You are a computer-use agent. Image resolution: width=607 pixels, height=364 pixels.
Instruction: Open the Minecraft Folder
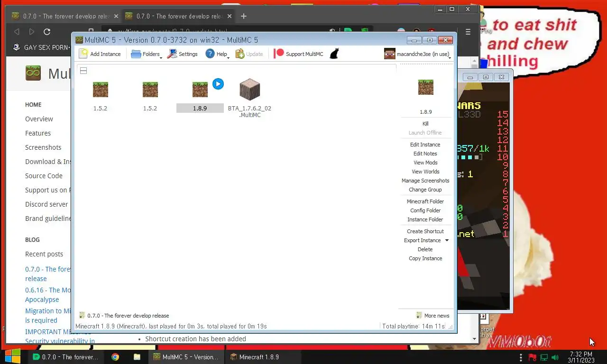point(425,201)
